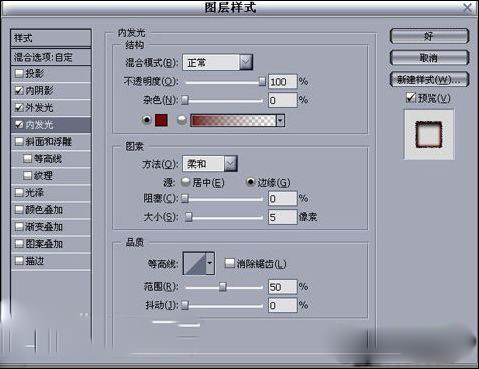Open the 方法 technique dropdown arrow
Viewport: 479px width, 369px height.
[231, 164]
